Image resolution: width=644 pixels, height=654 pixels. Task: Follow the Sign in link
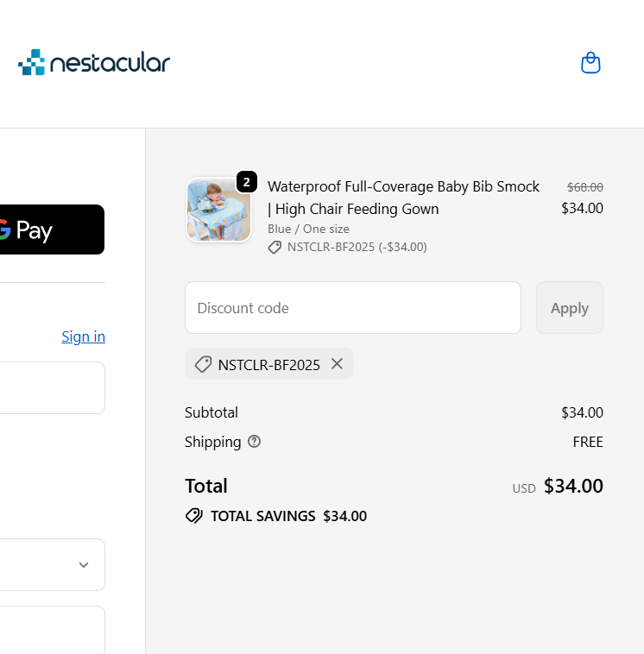point(83,336)
